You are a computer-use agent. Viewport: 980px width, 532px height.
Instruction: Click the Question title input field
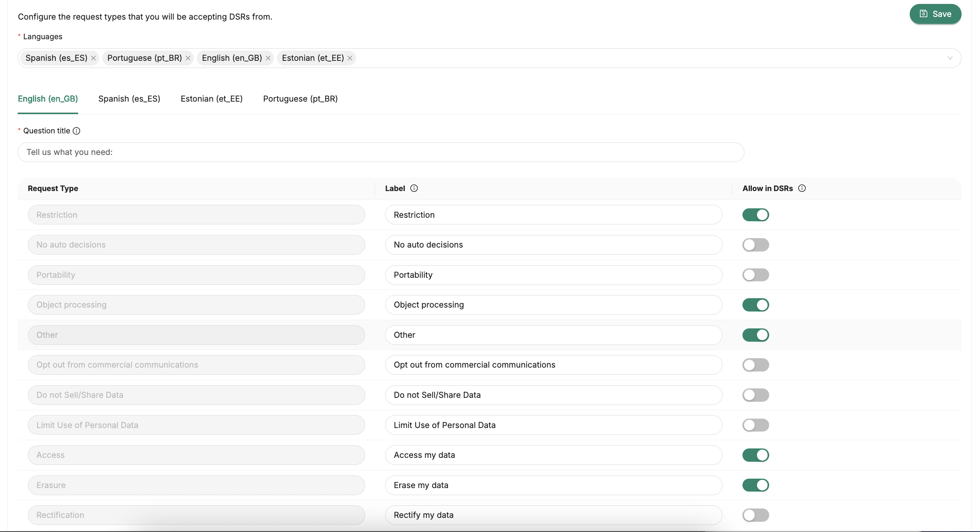tap(380, 152)
